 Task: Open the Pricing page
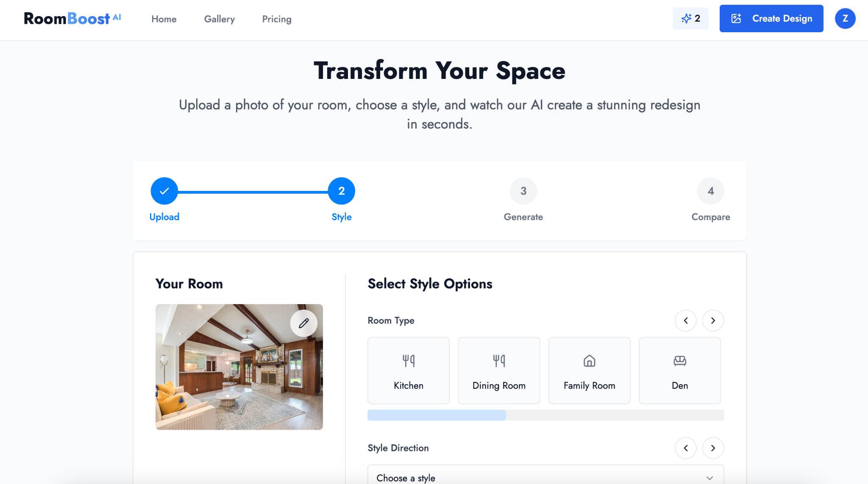point(276,19)
